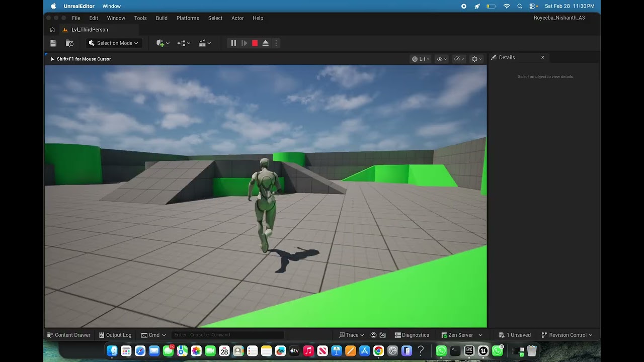Open the Music app in the Dock
Screen dimensions: 644x362
coord(308,351)
